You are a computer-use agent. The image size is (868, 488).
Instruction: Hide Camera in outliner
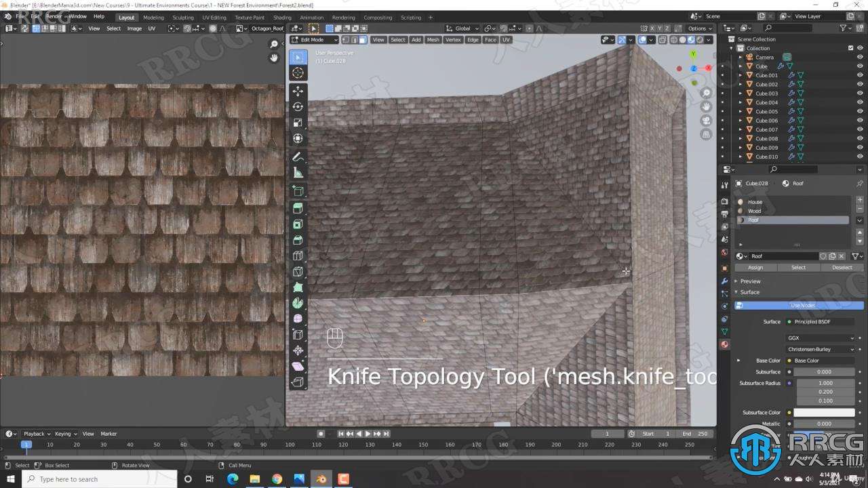pos(859,57)
